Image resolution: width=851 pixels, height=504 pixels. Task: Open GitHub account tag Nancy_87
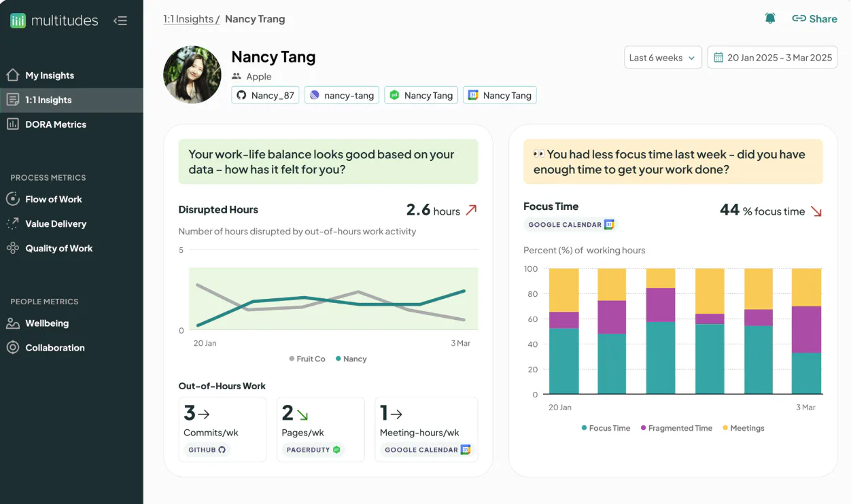pos(265,95)
